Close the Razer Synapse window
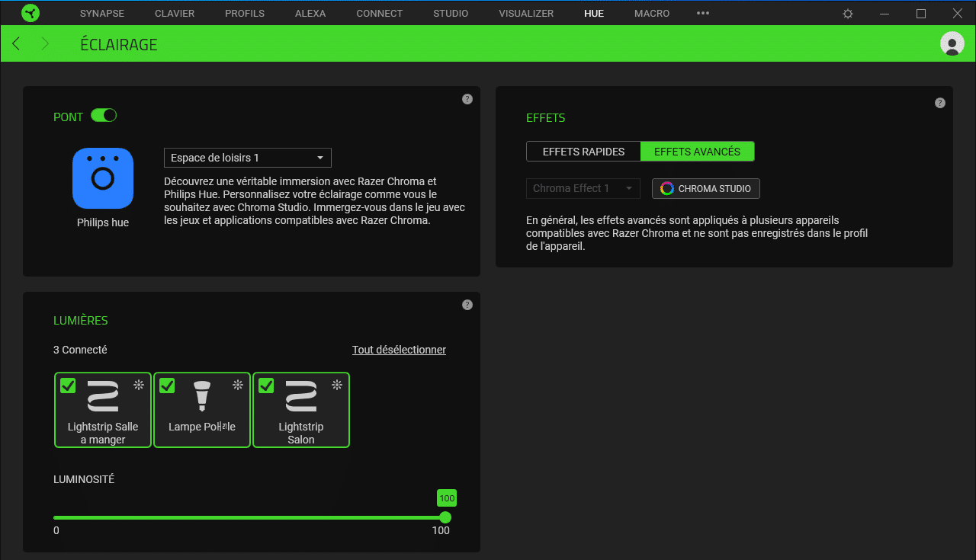976x560 pixels. click(x=958, y=14)
